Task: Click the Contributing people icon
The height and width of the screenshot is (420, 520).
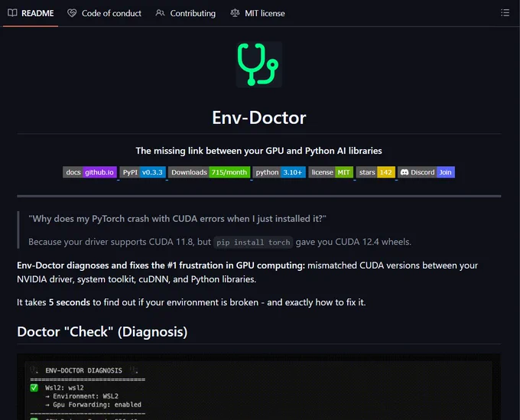Action: 160,13
